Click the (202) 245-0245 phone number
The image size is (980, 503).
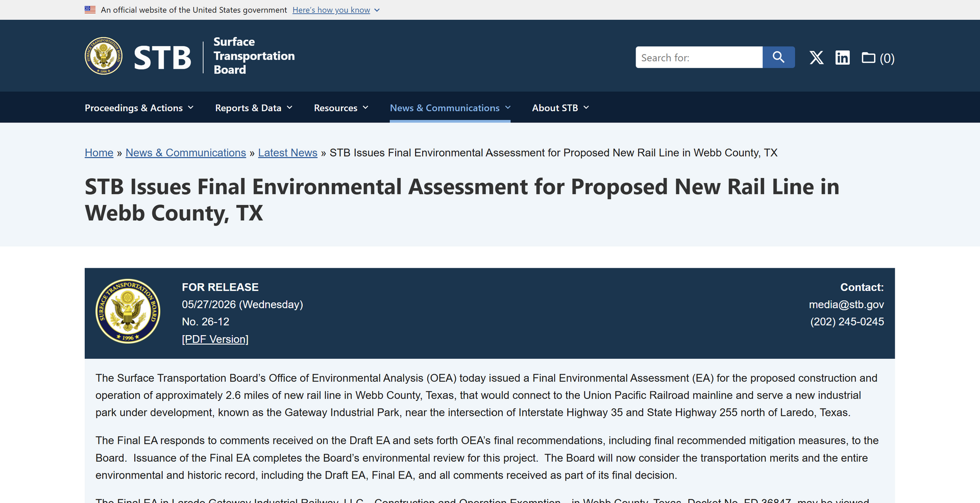point(847,322)
